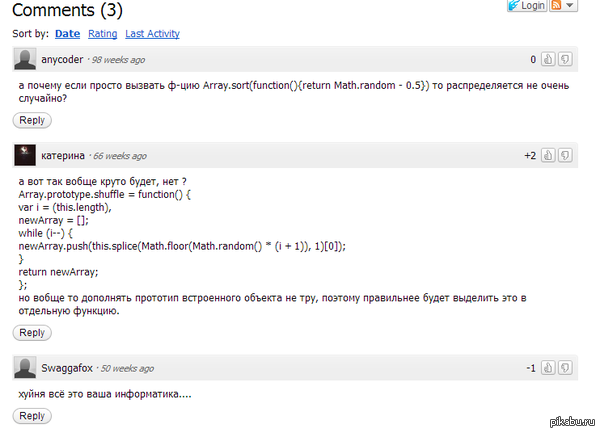Thumbs down anycoder's comment

click(x=566, y=59)
